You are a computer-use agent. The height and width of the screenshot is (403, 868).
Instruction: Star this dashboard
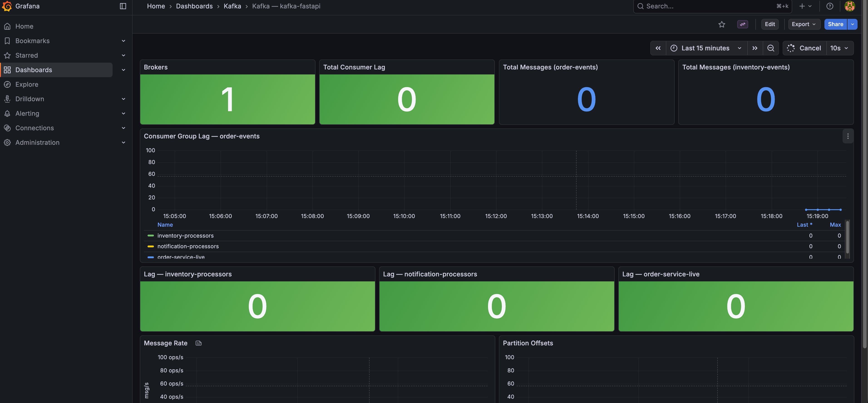721,24
